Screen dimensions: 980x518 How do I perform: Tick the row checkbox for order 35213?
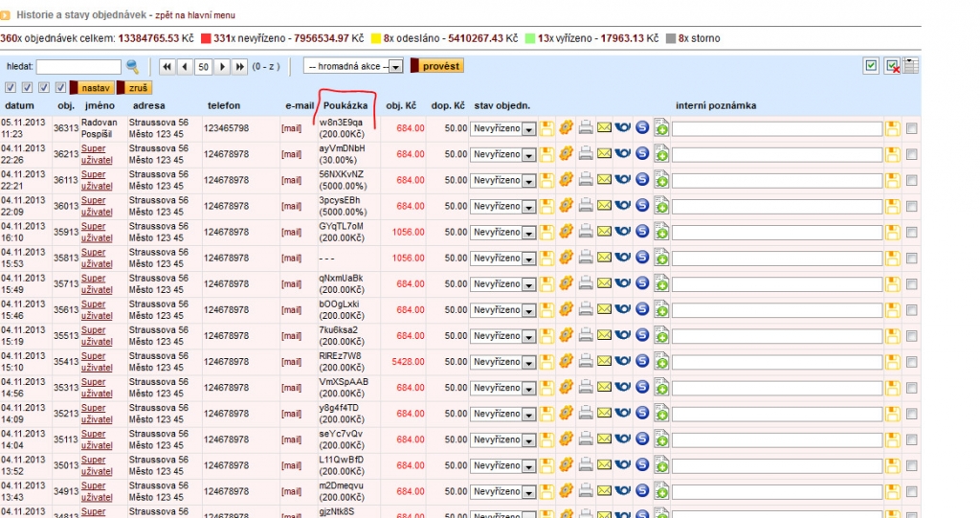click(912, 414)
